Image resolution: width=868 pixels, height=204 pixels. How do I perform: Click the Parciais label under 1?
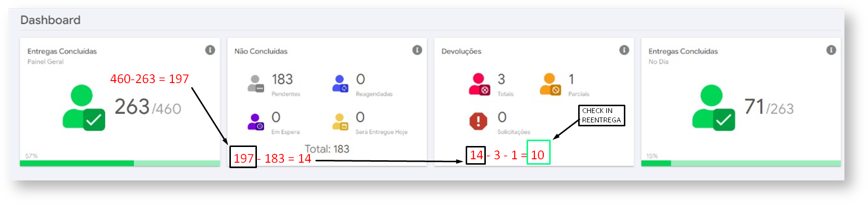click(x=579, y=94)
